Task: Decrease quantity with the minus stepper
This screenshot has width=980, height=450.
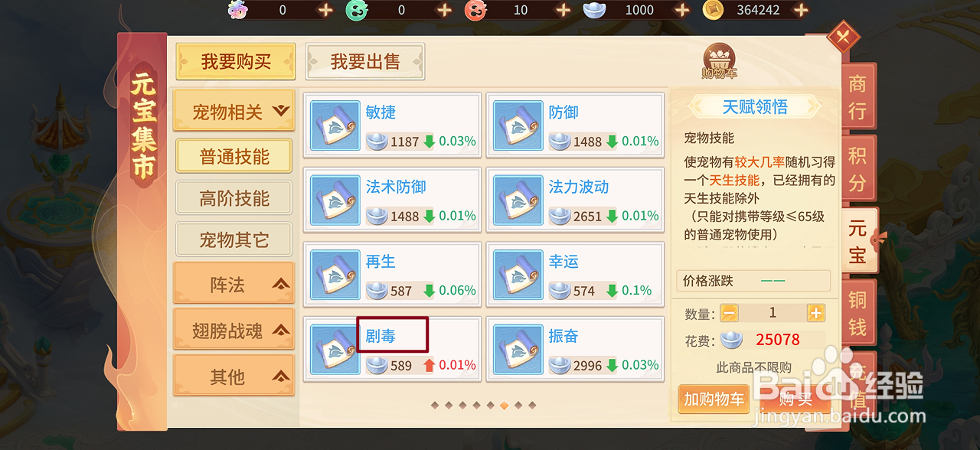Action: click(730, 313)
